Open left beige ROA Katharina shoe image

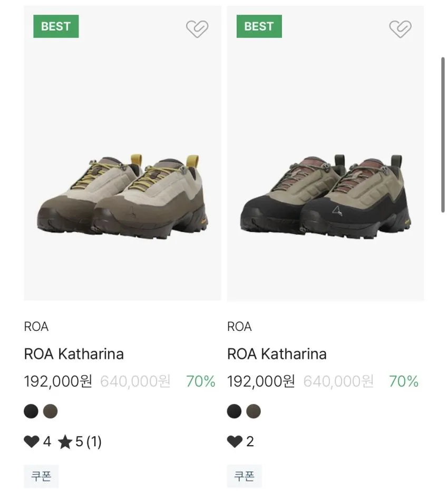(123, 153)
